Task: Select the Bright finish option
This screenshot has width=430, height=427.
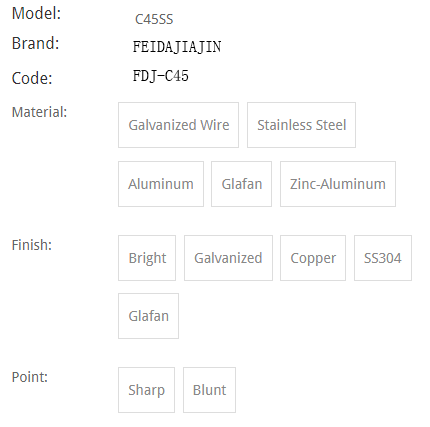Action: [147, 258]
